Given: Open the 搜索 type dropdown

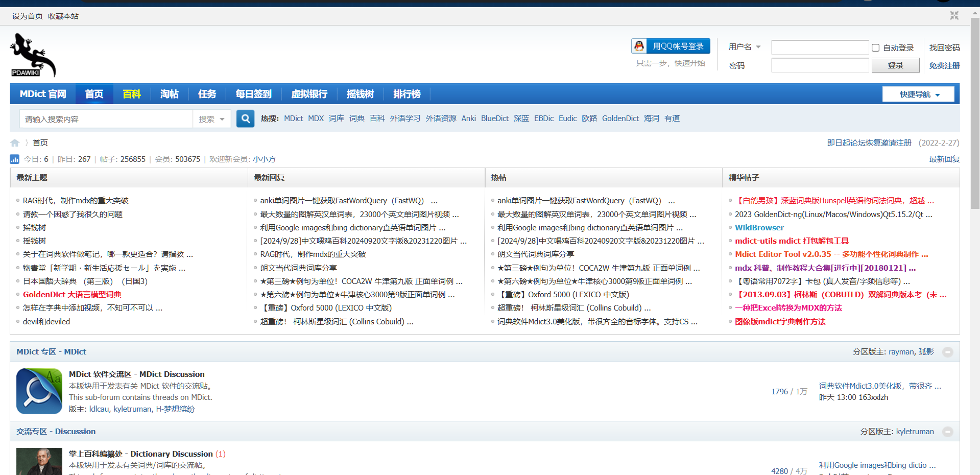Looking at the screenshot, I should pyautogui.click(x=211, y=119).
